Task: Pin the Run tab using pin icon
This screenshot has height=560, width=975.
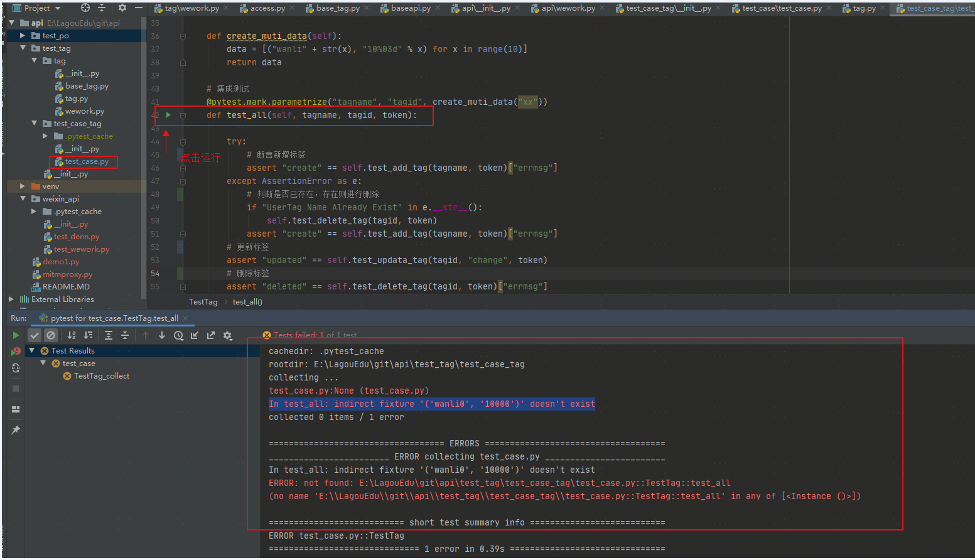Action: tap(16, 430)
